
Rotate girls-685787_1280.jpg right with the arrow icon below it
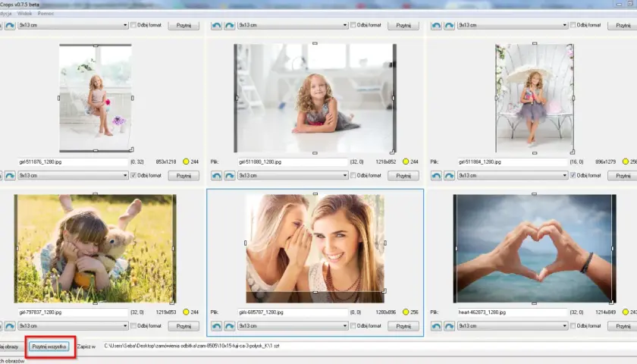pyautogui.click(x=230, y=326)
